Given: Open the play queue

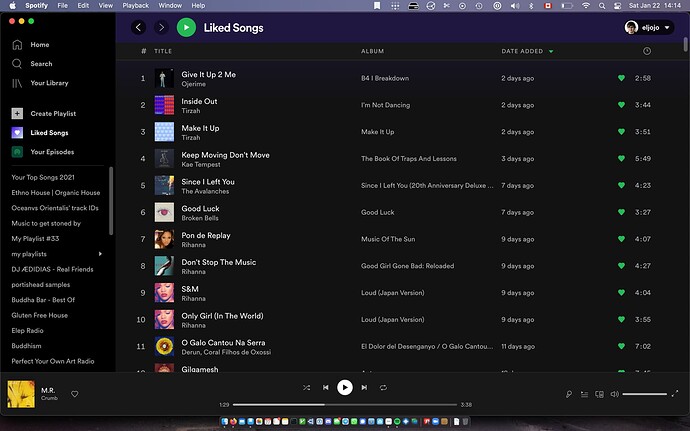Looking at the screenshot, I should click(584, 394).
